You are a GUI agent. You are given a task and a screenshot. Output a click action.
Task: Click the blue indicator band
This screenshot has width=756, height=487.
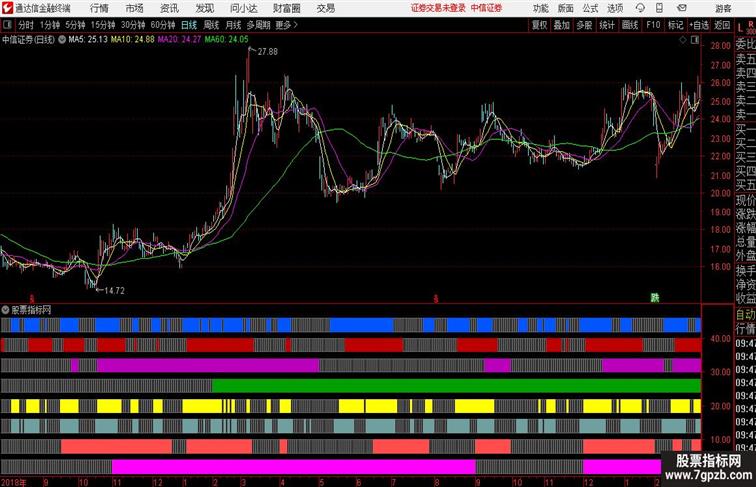[x=351, y=325]
